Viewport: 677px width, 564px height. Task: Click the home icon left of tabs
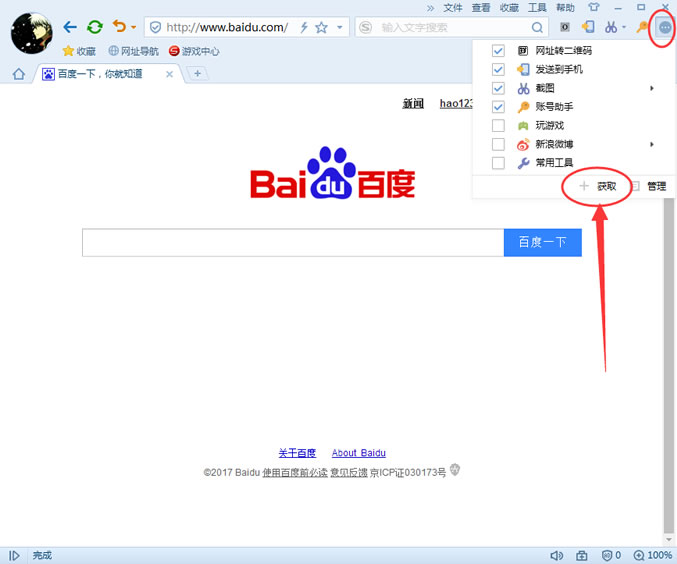[18, 74]
